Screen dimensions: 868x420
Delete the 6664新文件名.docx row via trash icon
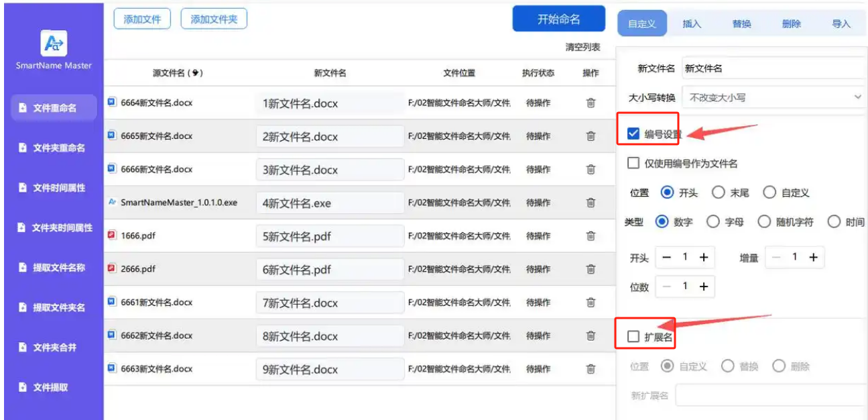coord(591,103)
